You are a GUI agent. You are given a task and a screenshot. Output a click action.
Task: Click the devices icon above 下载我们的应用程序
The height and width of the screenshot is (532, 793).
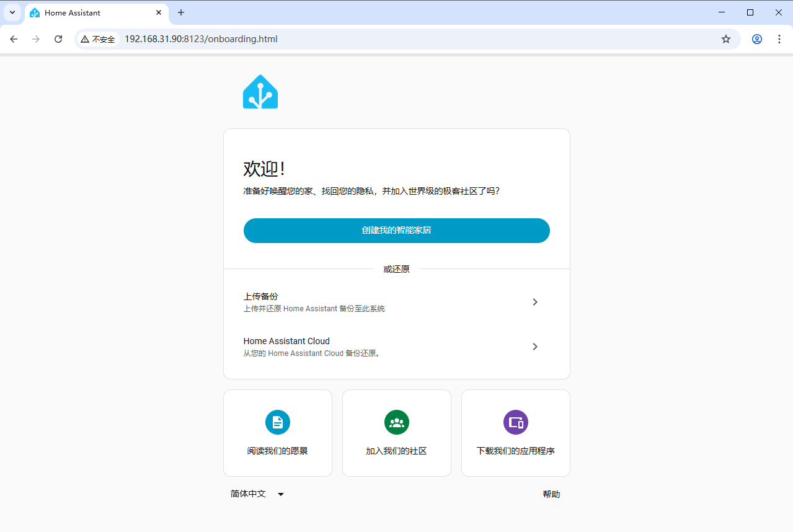515,422
